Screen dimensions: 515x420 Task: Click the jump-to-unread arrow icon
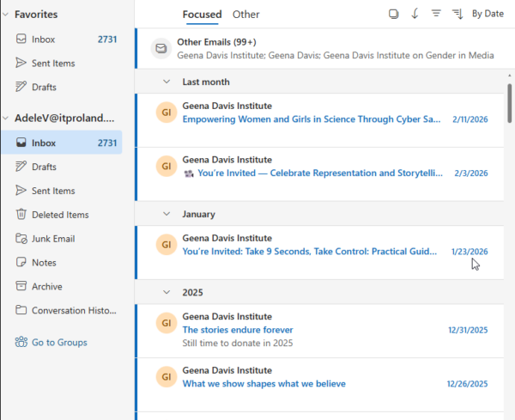tap(415, 14)
